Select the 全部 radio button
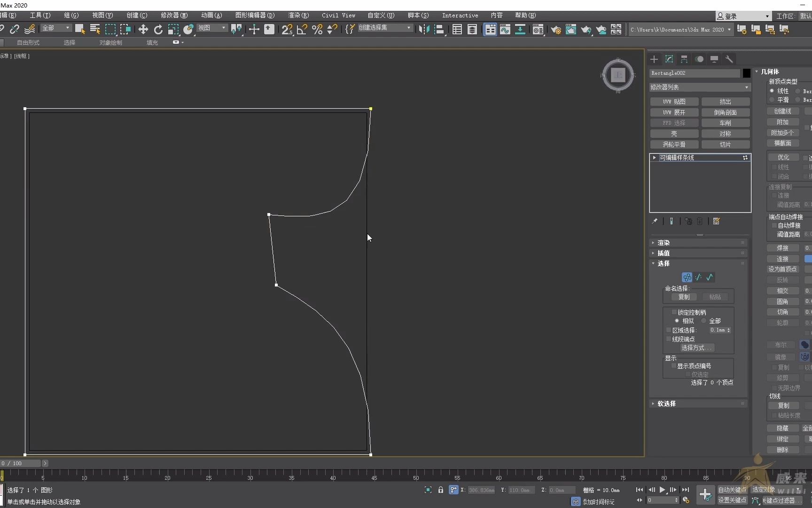The height and width of the screenshot is (508, 812). click(x=703, y=321)
